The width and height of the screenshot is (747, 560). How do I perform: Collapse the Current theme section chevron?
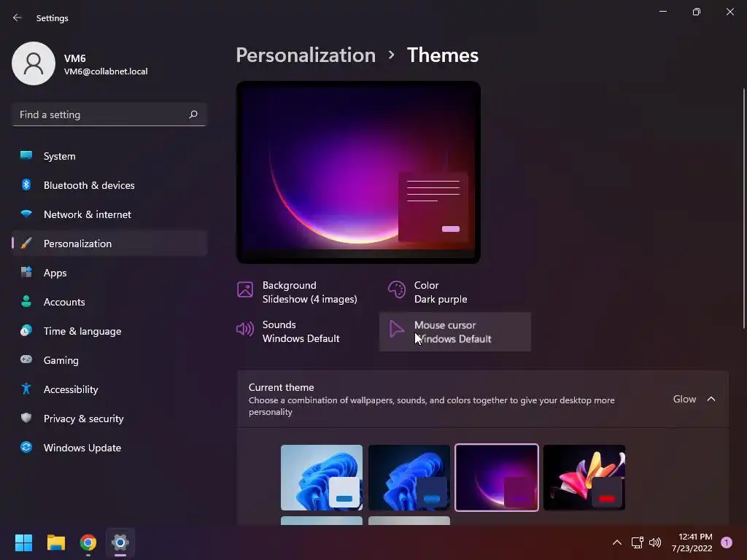point(711,399)
